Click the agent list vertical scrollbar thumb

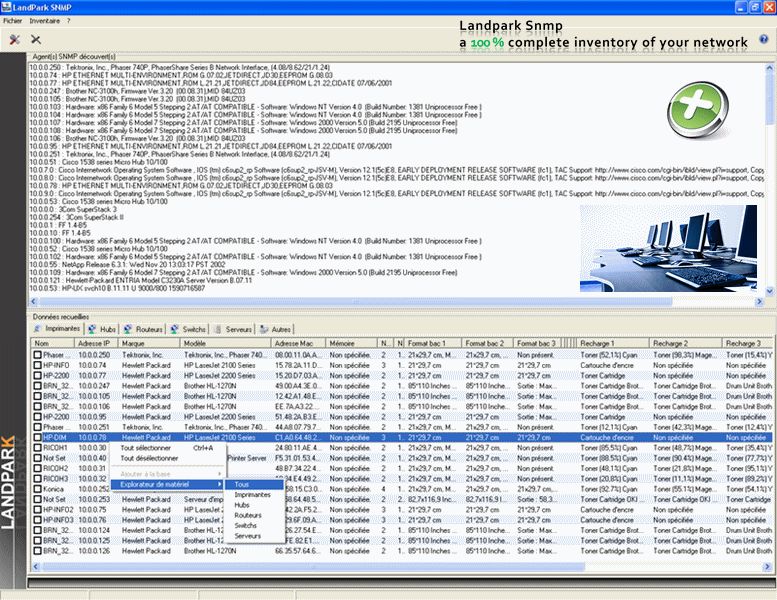(770, 98)
